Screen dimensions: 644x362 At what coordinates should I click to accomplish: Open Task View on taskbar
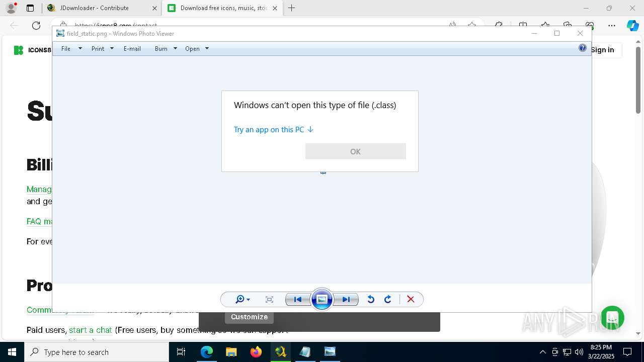click(181, 352)
